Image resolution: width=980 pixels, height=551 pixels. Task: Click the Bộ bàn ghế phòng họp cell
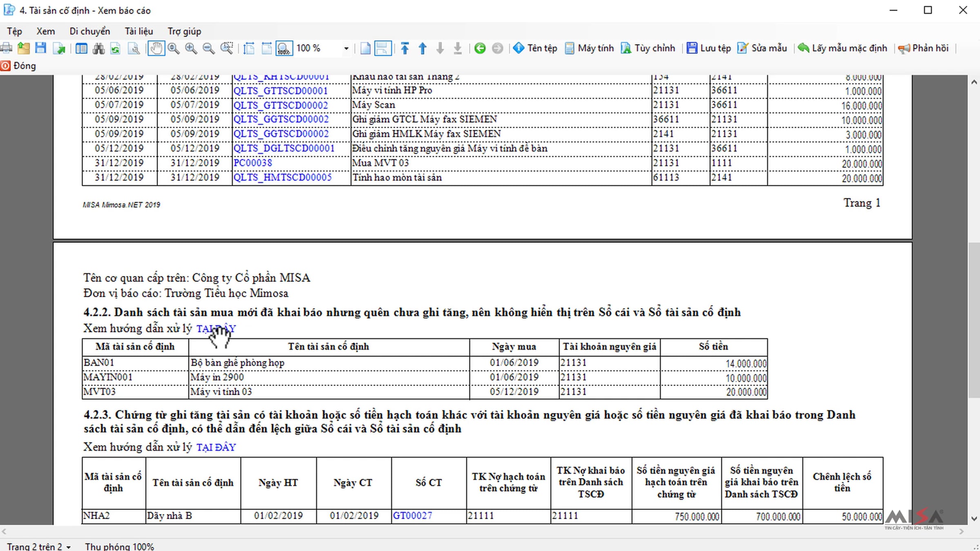click(329, 363)
